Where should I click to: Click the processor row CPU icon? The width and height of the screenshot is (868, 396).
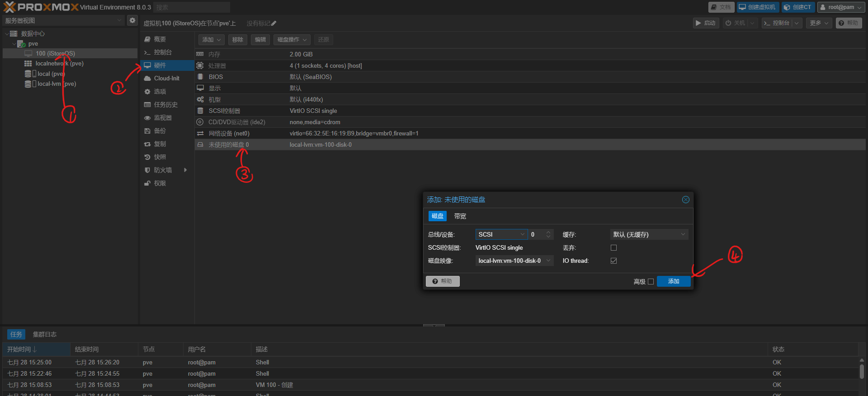pos(200,65)
